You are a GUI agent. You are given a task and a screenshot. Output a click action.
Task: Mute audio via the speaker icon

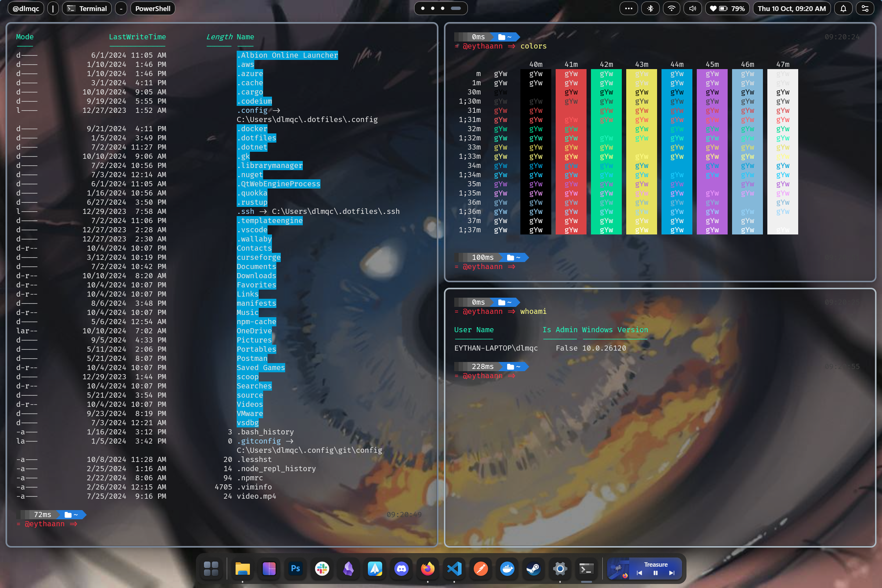692,8
